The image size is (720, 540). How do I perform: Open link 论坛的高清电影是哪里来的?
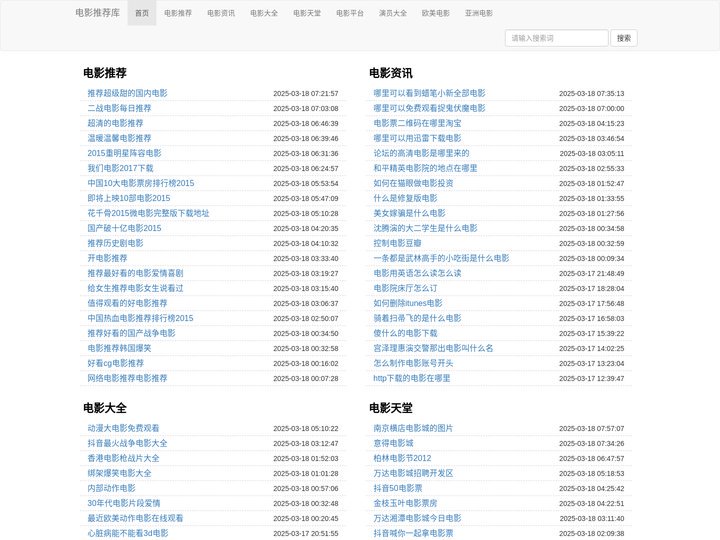click(421, 153)
